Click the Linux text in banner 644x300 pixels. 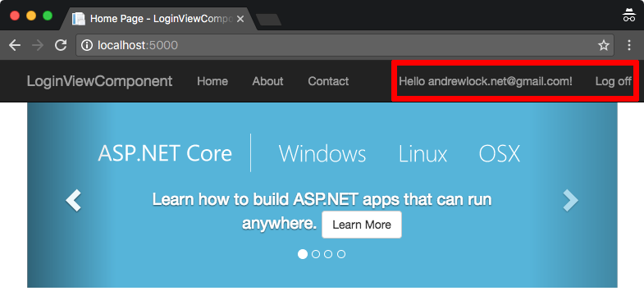pyautogui.click(x=422, y=154)
